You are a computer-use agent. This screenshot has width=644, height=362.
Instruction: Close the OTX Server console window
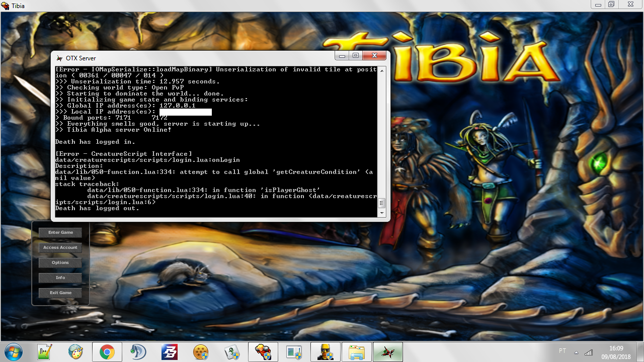[x=374, y=55]
